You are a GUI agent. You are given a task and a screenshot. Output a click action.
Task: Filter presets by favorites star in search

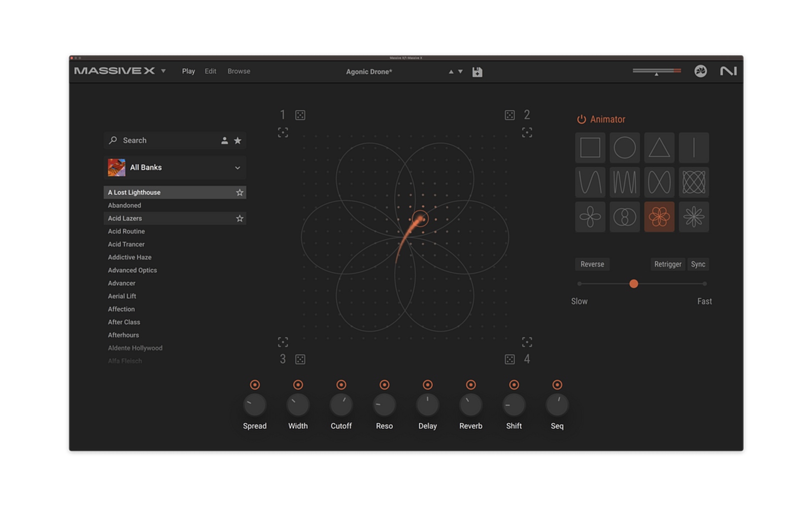click(238, 141)
